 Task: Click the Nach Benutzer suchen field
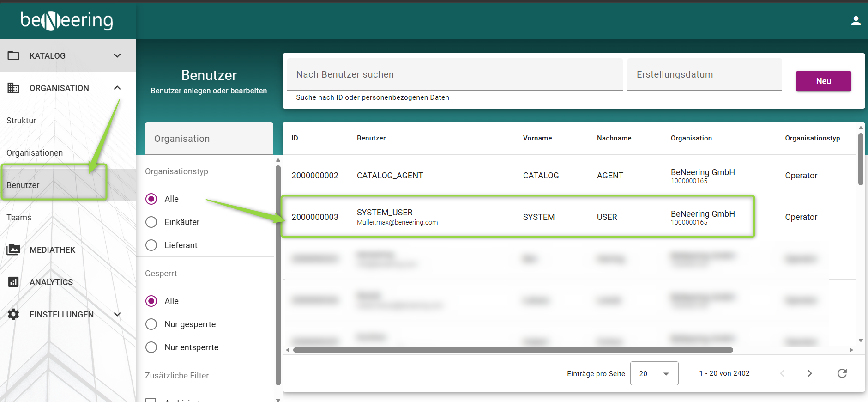[x=455, y=74]
